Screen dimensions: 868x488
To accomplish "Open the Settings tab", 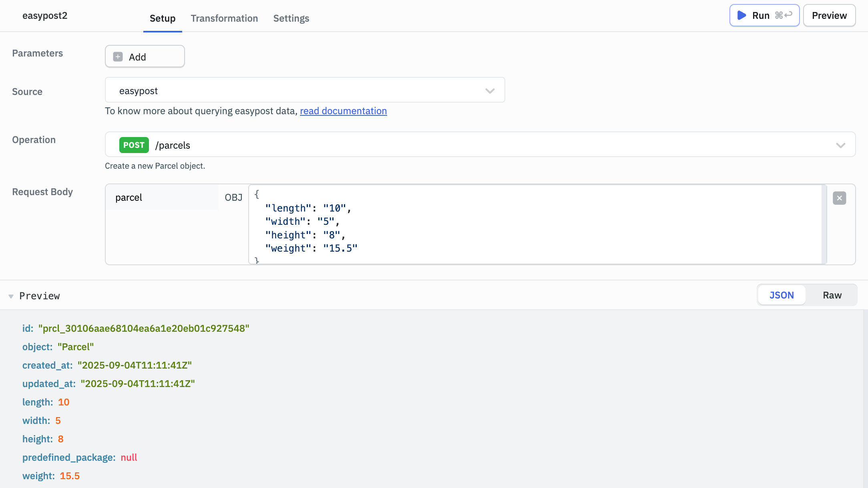I will 291,18.
